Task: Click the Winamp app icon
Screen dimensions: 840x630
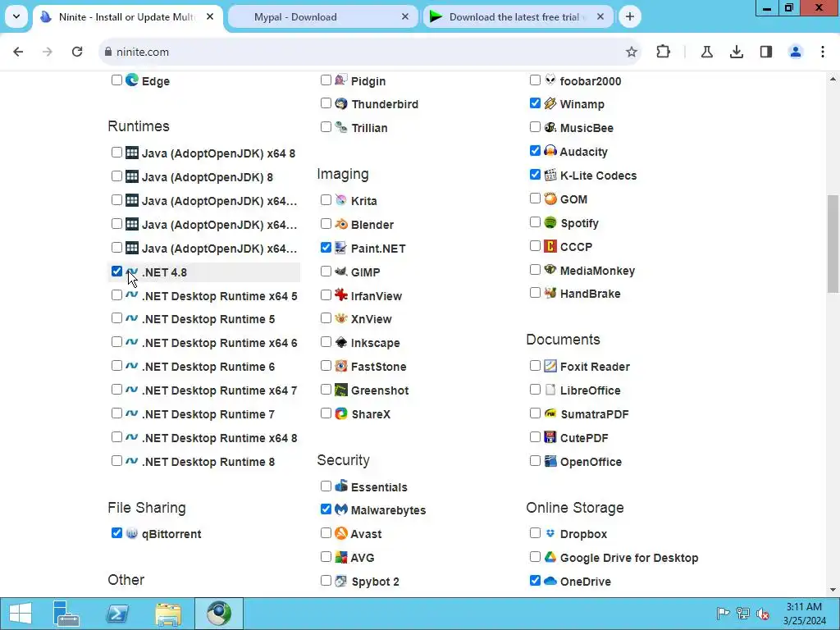Action: (x=550, y=103)
